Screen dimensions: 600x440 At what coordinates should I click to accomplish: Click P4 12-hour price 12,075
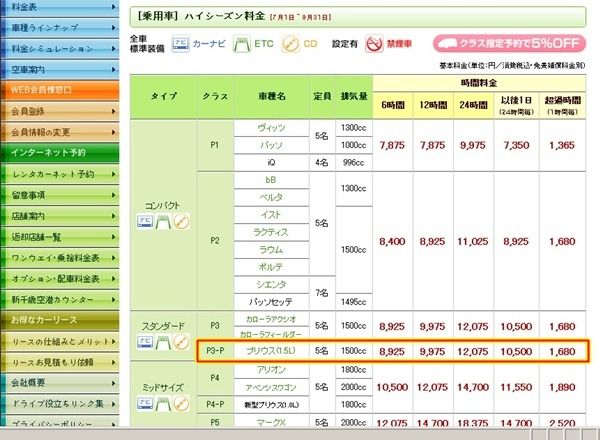[x=432, y=387]
